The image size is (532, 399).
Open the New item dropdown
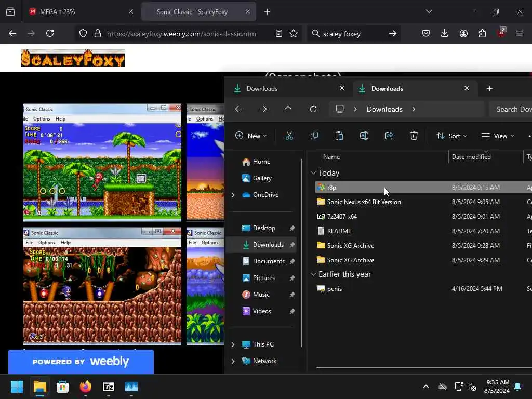251,136
